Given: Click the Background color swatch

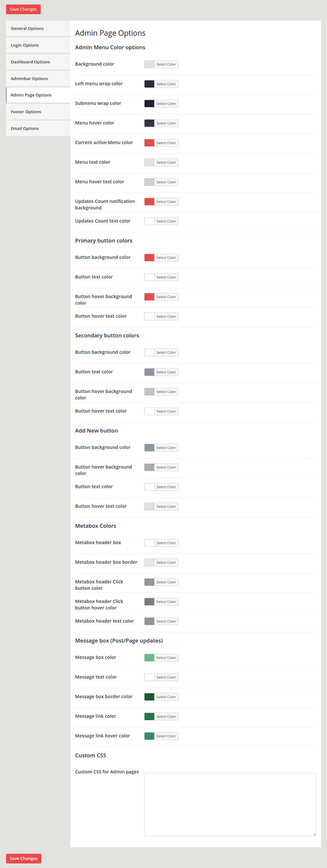Looking at the screenshot, I should 149,64.
